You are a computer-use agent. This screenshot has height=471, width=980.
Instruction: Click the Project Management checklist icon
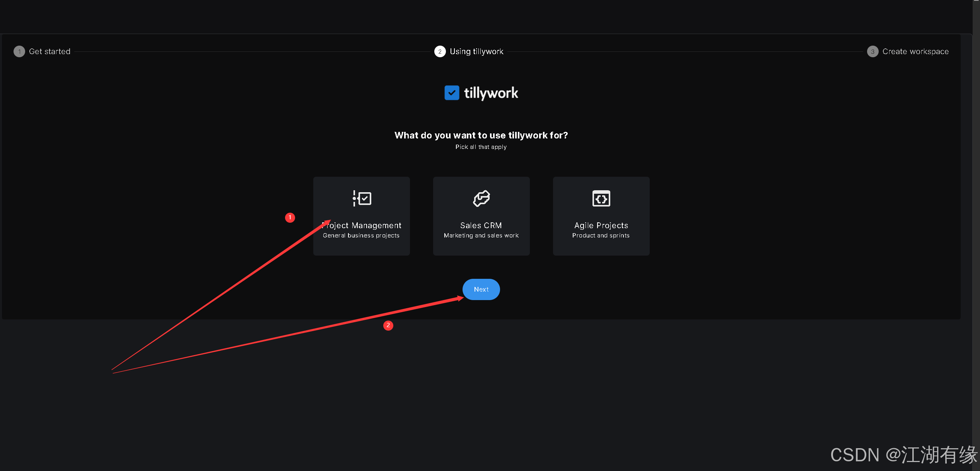tap(362, 198)
